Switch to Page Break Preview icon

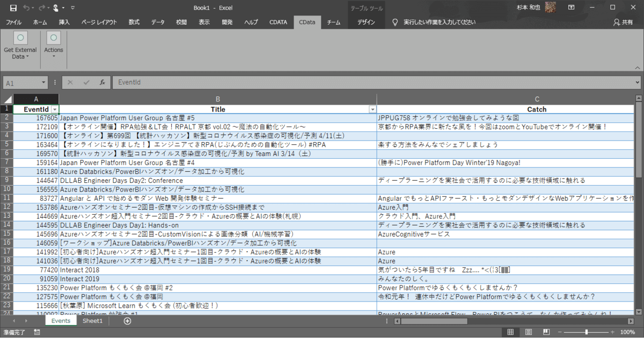pyautogui.click(x=545, y=332)
